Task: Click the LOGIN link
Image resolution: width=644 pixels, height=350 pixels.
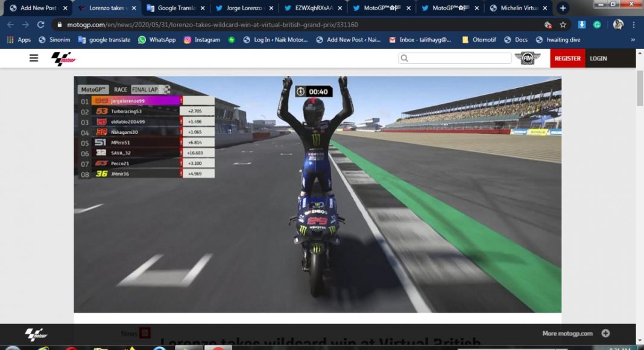Action: (598, 59)
